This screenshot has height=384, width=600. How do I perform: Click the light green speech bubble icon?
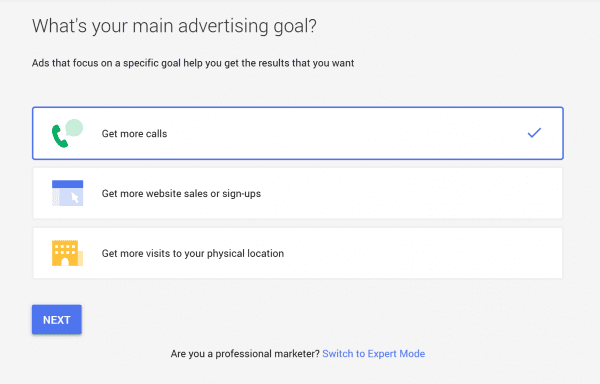[74, 128]
